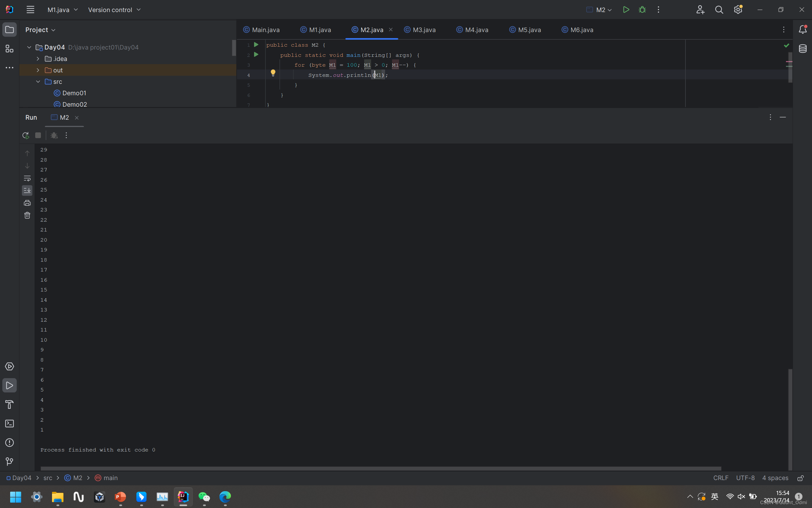
Task: Open Windows Start menu
Action: [16, 497]
